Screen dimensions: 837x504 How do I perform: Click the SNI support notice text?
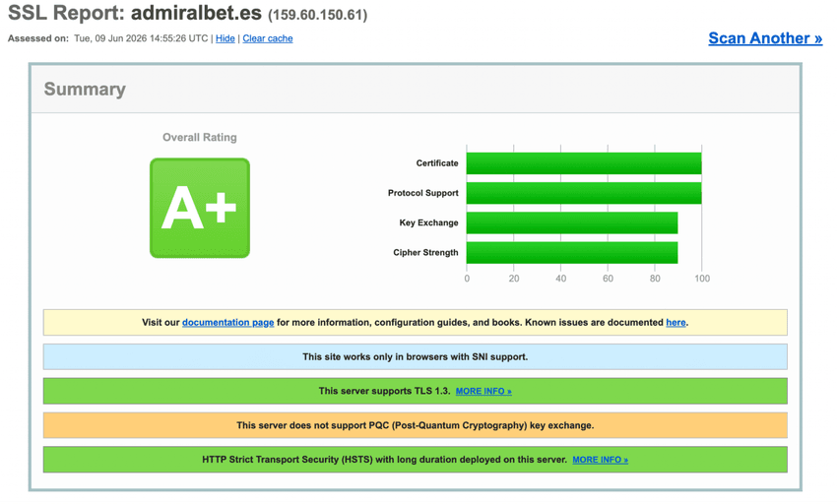pyautogui.click(x=416, y=356)
